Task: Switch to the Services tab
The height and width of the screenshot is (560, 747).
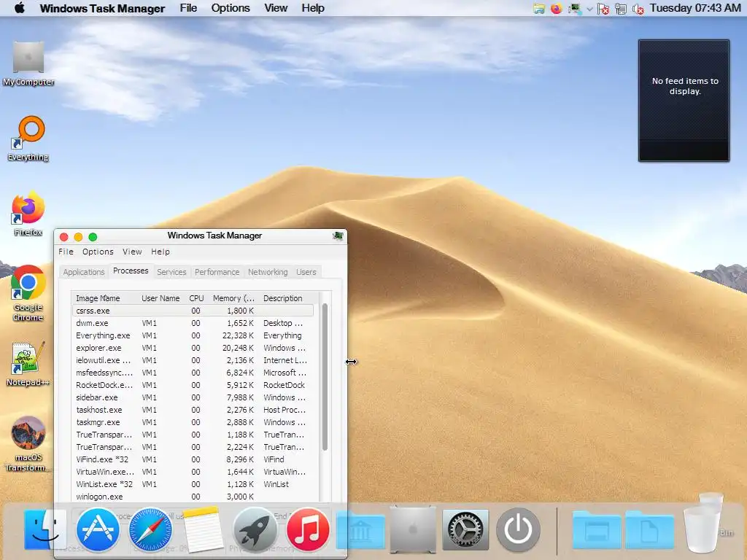Action: (x=171, y=272)
